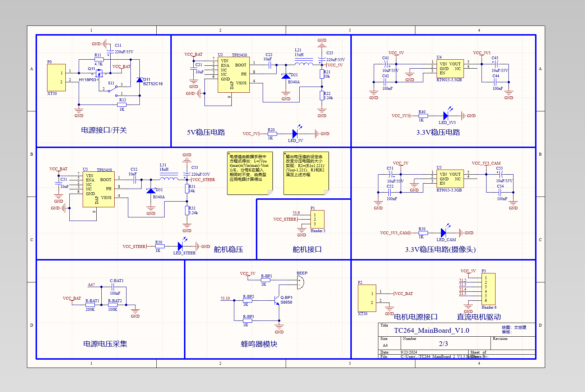
Task: Click the D31 B340A Schottky diode symbol
Action: coord(151,190)
